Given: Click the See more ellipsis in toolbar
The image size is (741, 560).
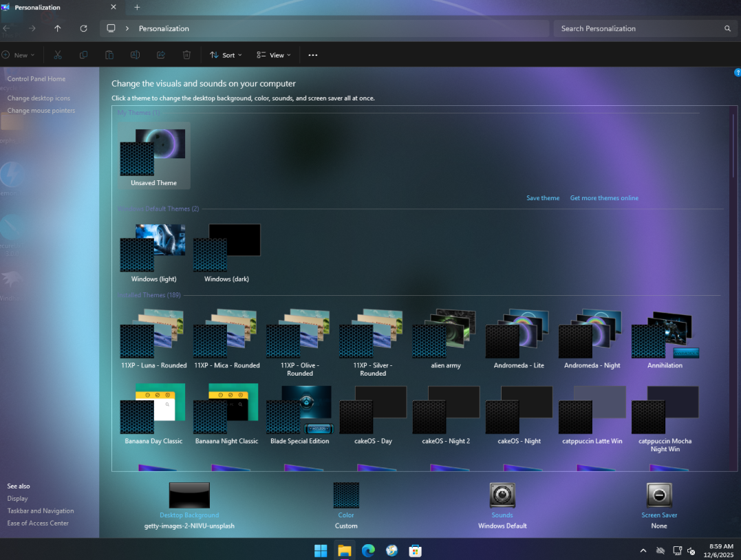Looking at the screenshot, I should tap(313, 55).
